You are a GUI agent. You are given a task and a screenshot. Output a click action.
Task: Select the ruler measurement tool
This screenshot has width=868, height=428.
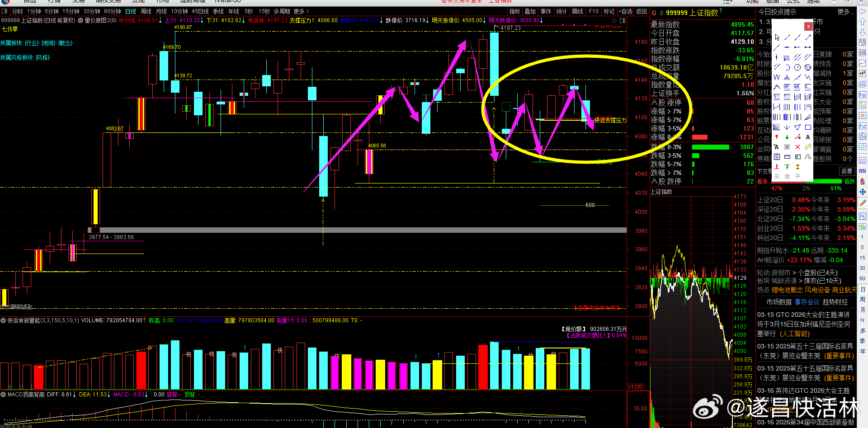click(787, 156)
